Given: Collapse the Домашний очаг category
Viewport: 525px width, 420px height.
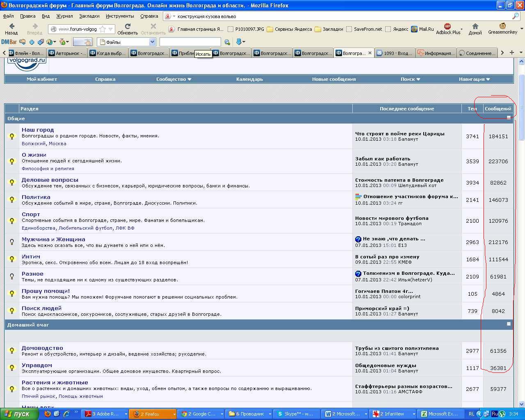Looking at the screenshot, I should click(x=509, y=324).
